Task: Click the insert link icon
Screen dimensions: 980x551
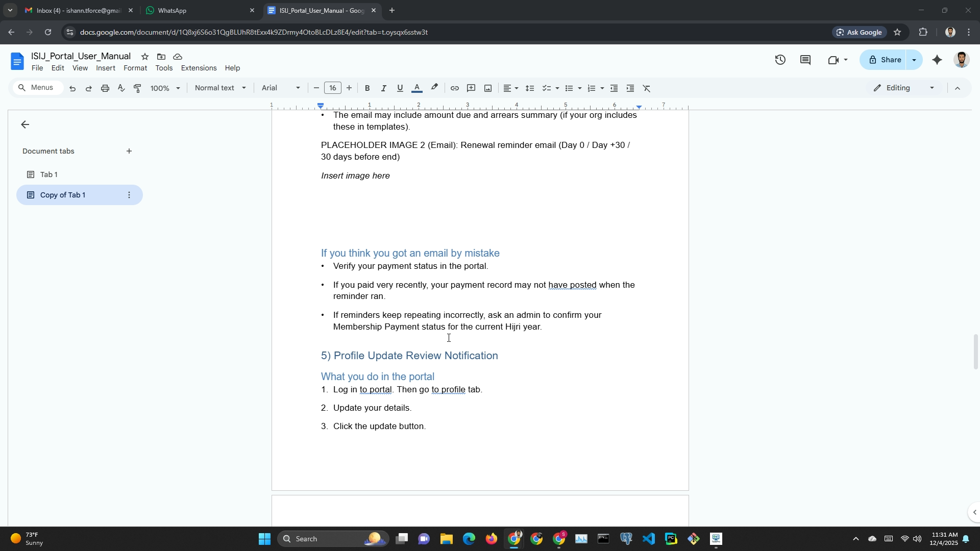Action: (x=454, y=88)
